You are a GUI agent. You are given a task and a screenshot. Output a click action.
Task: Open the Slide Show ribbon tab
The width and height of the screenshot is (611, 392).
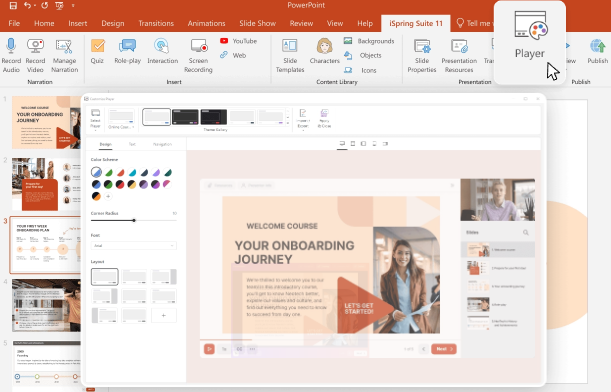[257, 23]
